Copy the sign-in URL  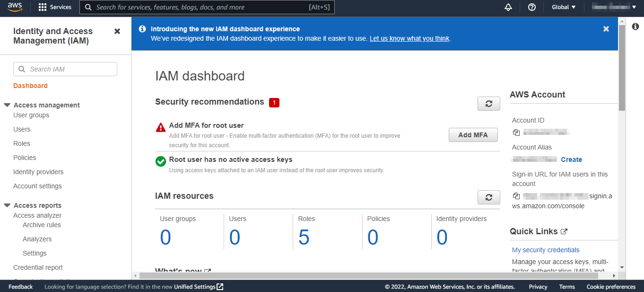click(516, 196)
